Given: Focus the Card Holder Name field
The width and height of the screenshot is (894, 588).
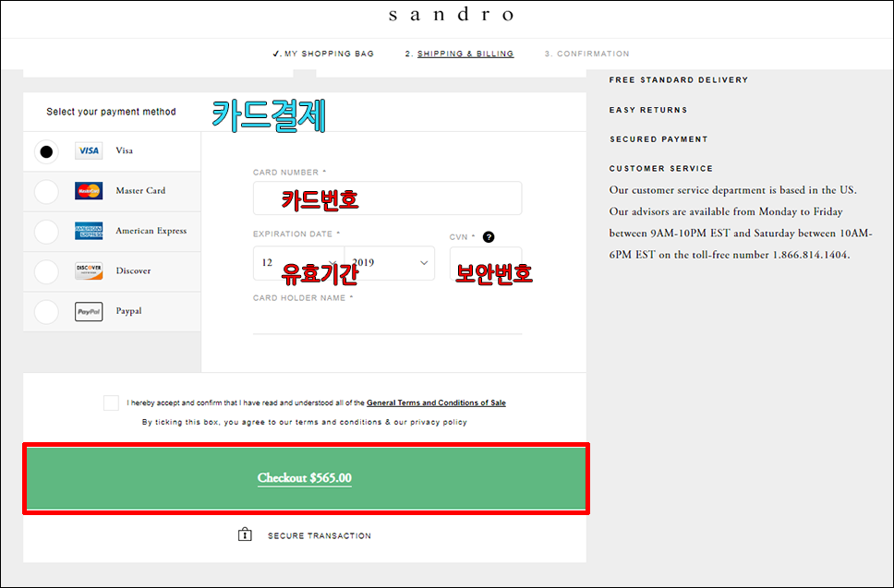Looking at the screenshot, I should [x=387, y=320].
